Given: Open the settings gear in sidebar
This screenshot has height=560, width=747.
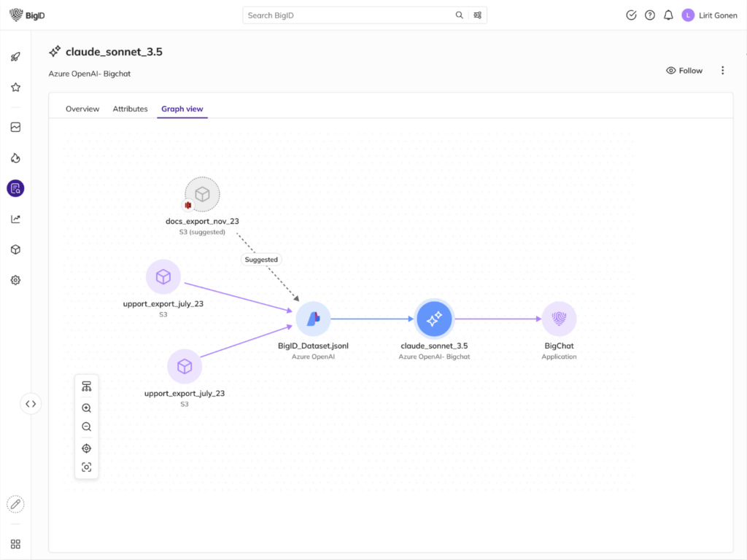Looking at the screenshot, I should click(x=15, y=280).
